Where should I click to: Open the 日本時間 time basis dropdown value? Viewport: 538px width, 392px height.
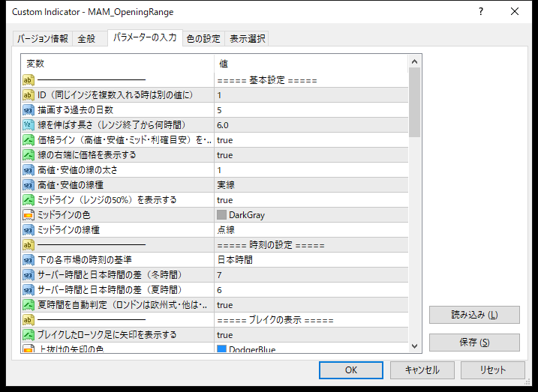pyautogui.click(x=311, y=260)
